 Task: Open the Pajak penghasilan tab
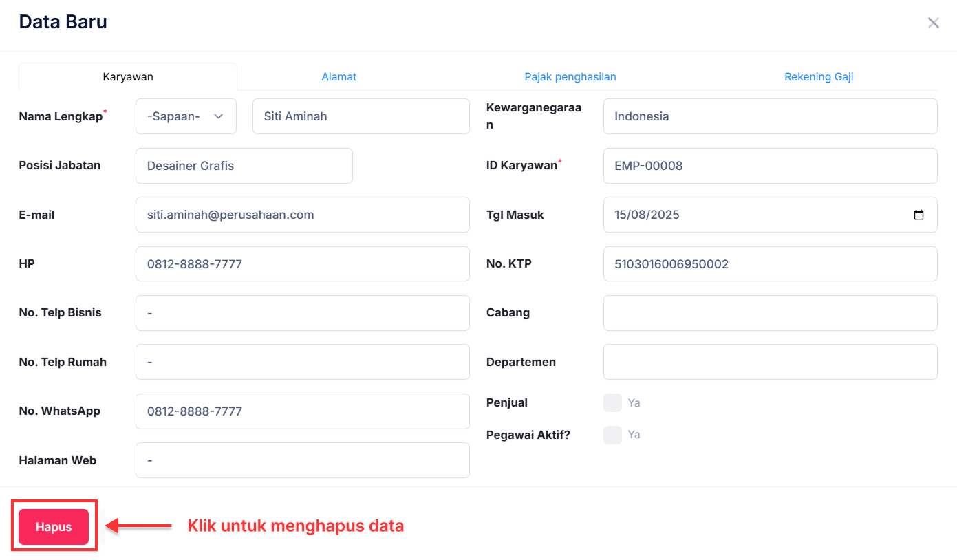click(570, 77)
